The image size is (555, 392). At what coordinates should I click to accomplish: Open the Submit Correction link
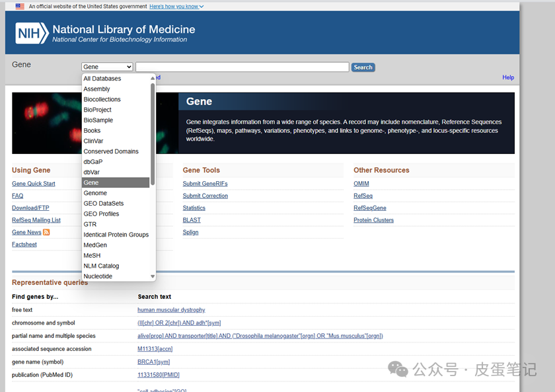pos(205,196)
